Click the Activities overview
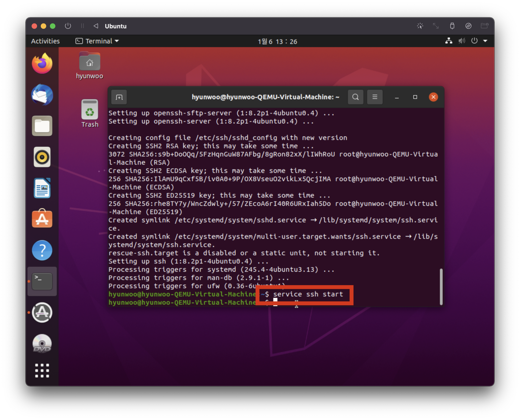520x420 pixels. click(45, 41)
